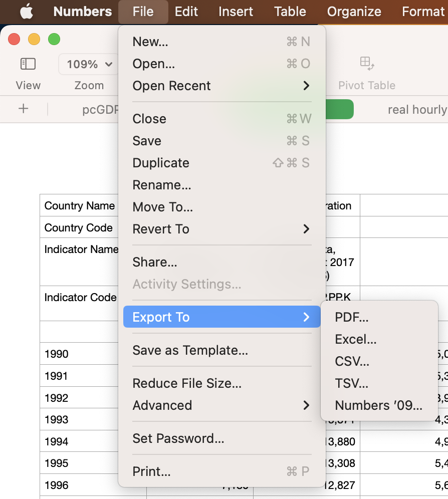
Task: Open the Table menu
Action: [x=290, y=11]
